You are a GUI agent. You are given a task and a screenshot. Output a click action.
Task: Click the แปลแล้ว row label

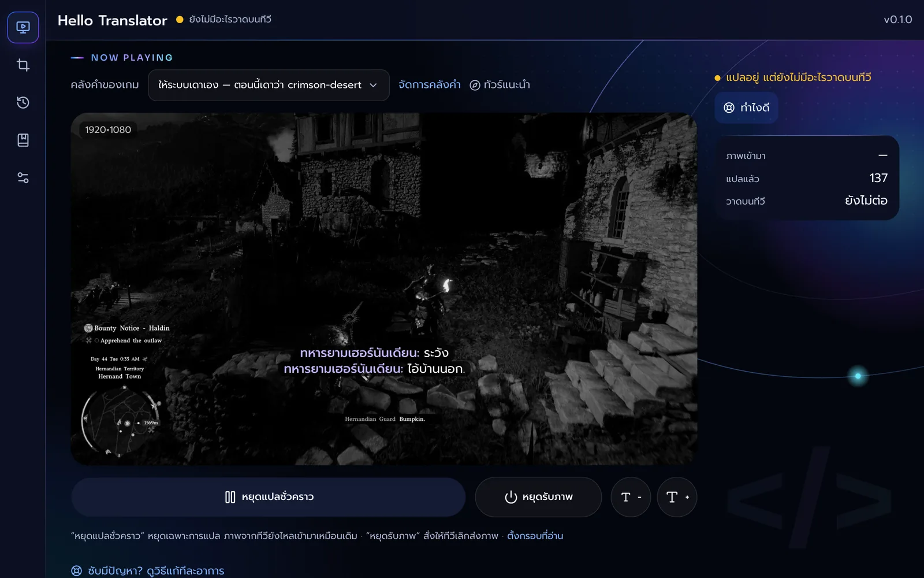point(743,179)
